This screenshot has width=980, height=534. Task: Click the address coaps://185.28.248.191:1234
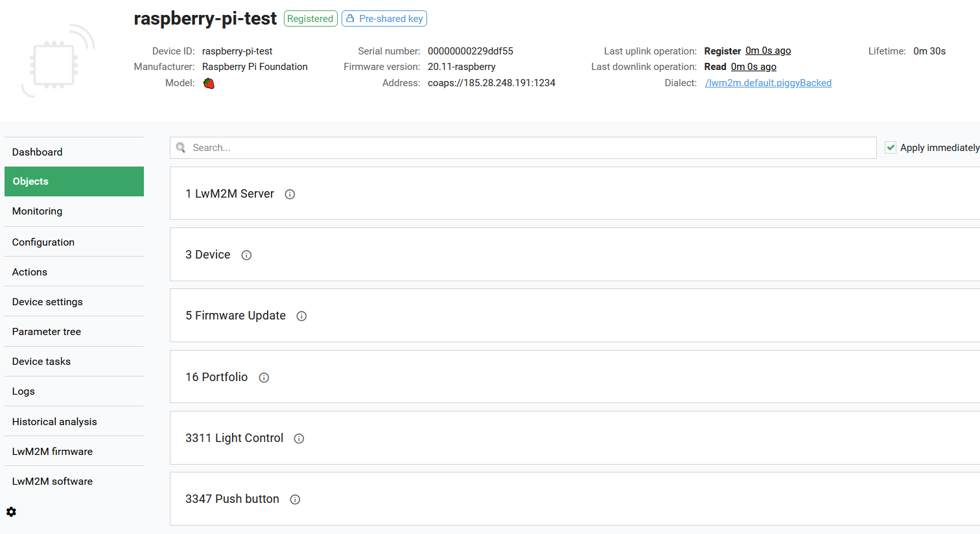pos(491,83)
